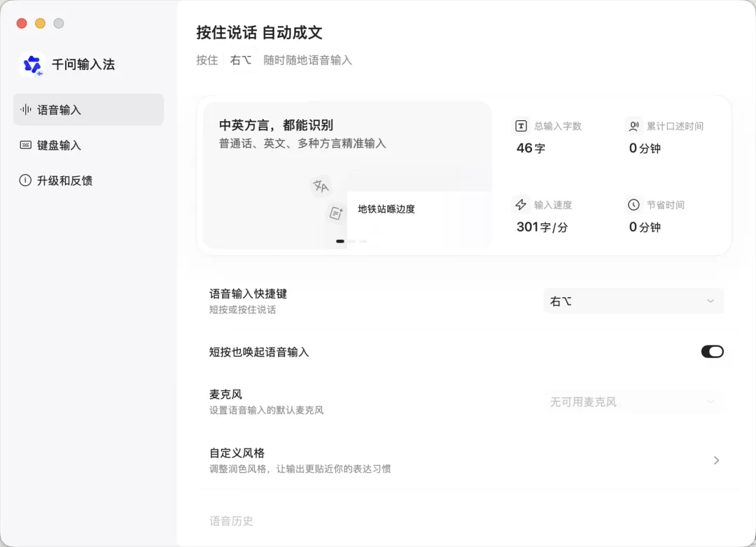
Task: Click the 按住说话 自动成文 heading
Action: (260, 33)
